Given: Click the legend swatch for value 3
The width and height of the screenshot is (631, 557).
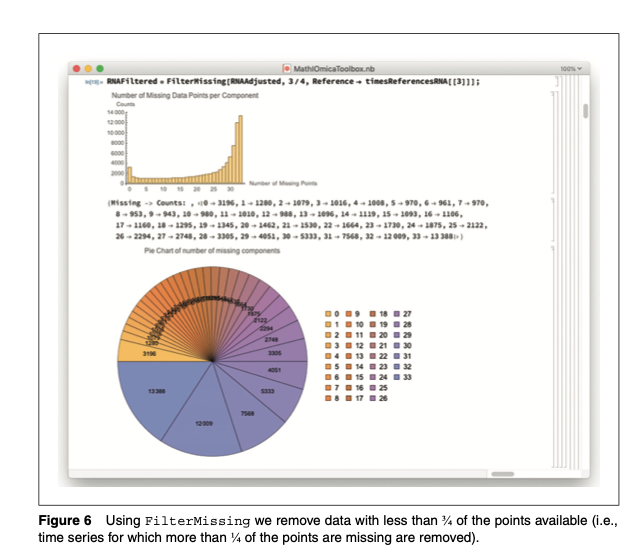Looking at the screenshot, I should pyautogui.click(x=328, y=345).
